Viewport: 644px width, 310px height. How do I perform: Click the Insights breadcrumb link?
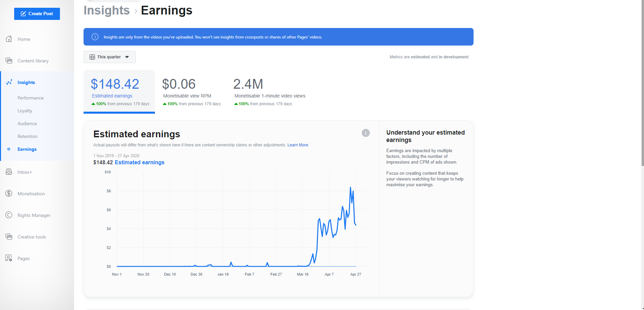coord(106,10)
